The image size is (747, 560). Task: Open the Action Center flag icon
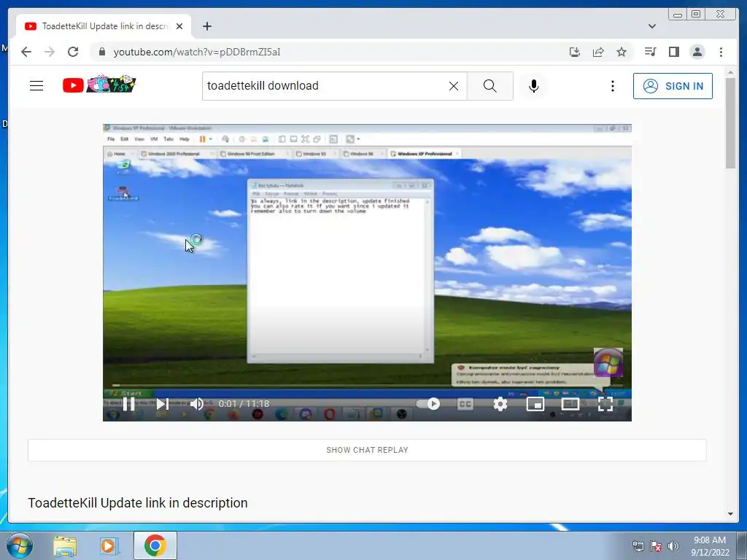pos(656,546)
